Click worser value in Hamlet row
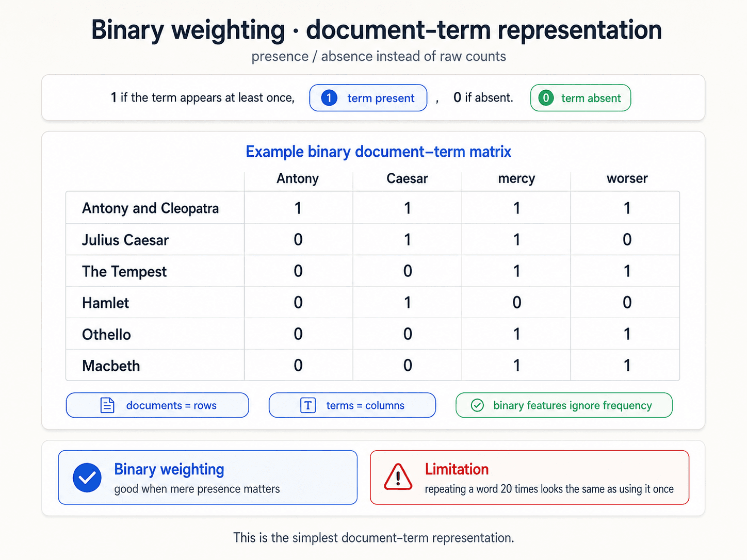 (x=627, y=303)
